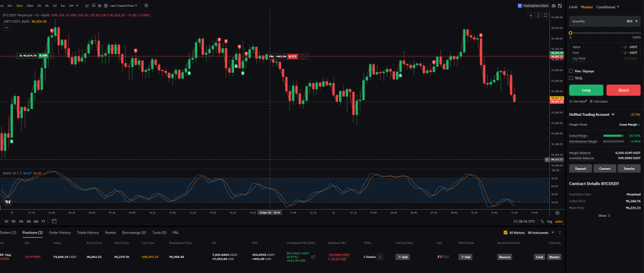Select the 30m timeframe

point(30,5)
